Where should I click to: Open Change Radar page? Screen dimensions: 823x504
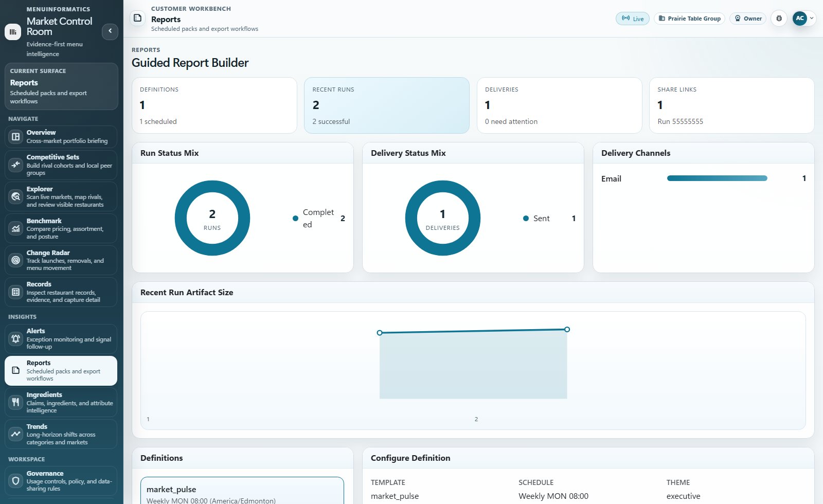(61, 260)
